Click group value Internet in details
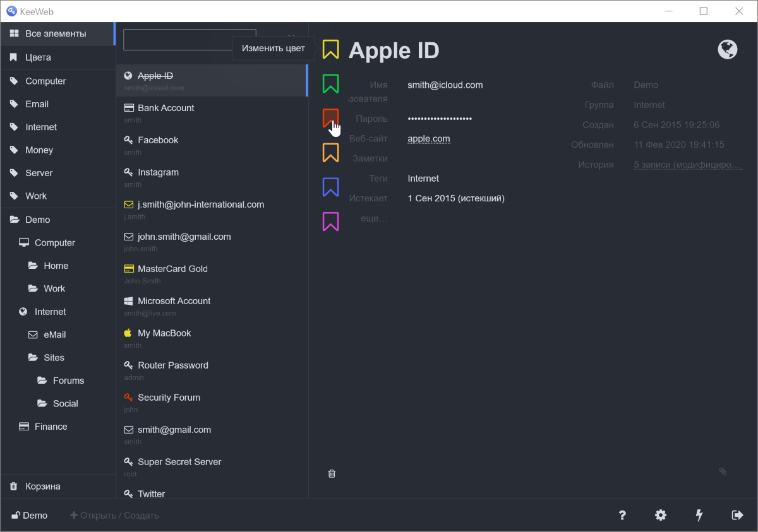The image size is (758, 532). (x=649, y=105)
